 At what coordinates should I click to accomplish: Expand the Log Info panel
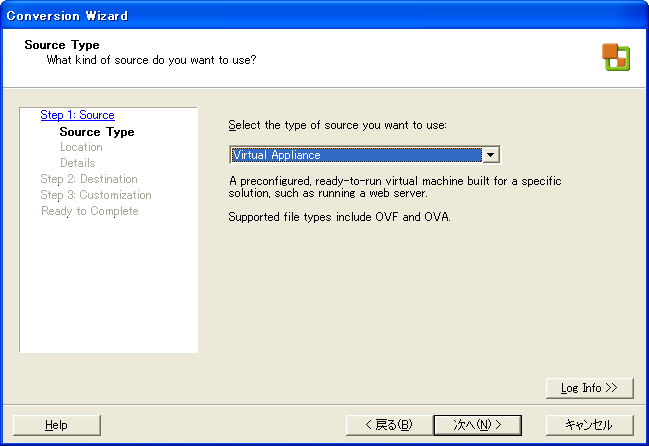pyautogui.click(x=589, y=388)
